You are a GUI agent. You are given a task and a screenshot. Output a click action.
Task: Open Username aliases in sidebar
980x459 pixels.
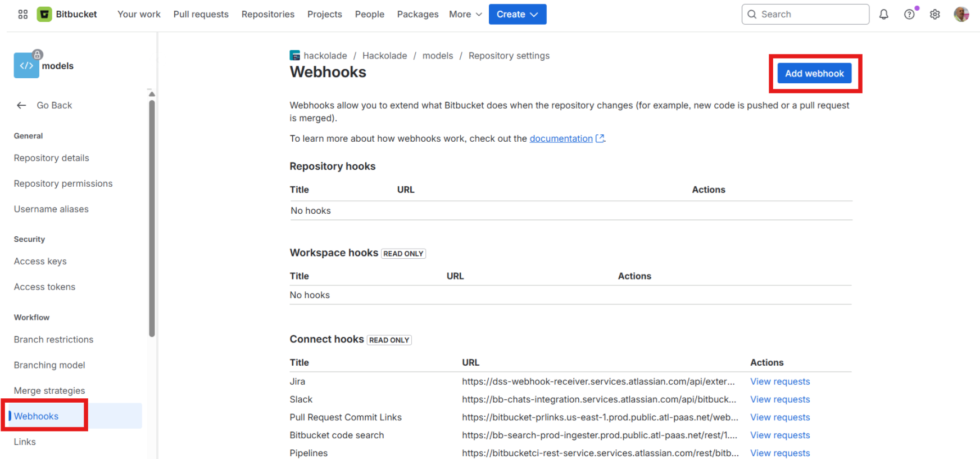point(51,209)
